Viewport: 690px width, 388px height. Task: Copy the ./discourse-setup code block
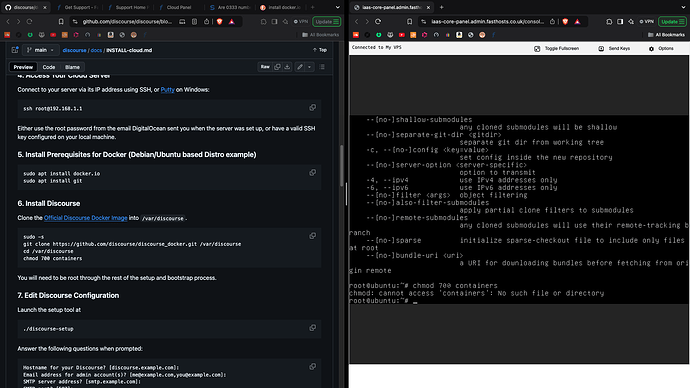[312, 328]
